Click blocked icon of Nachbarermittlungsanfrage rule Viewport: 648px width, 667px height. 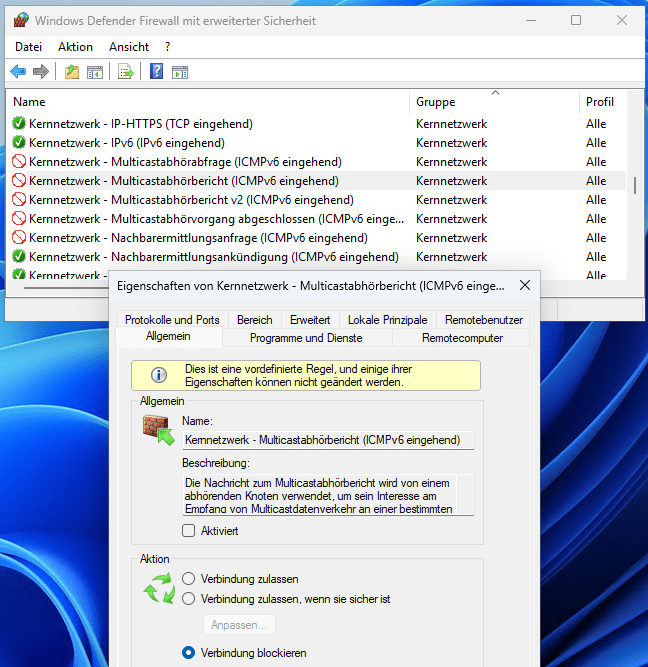click(19, 237)
